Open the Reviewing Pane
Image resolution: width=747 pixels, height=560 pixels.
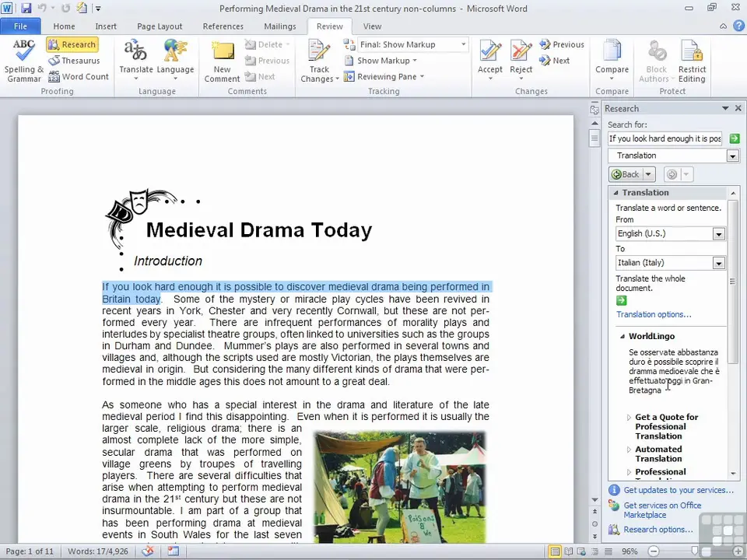coord(384,76)
